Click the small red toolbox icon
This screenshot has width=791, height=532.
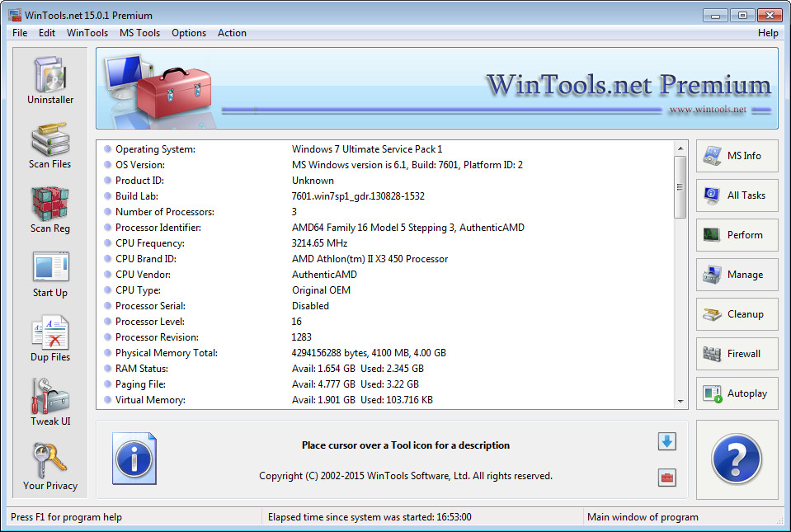coord(667,477)
